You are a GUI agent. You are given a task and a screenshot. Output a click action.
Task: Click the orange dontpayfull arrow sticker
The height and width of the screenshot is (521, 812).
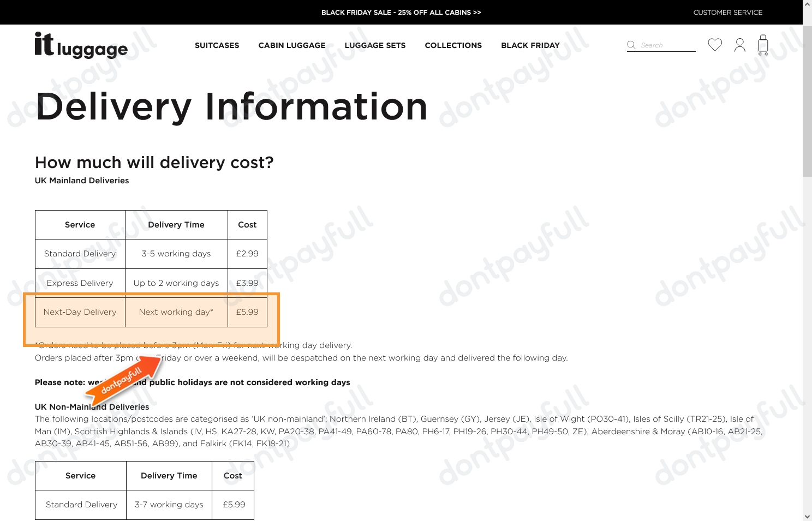click(x=123, y=379)
